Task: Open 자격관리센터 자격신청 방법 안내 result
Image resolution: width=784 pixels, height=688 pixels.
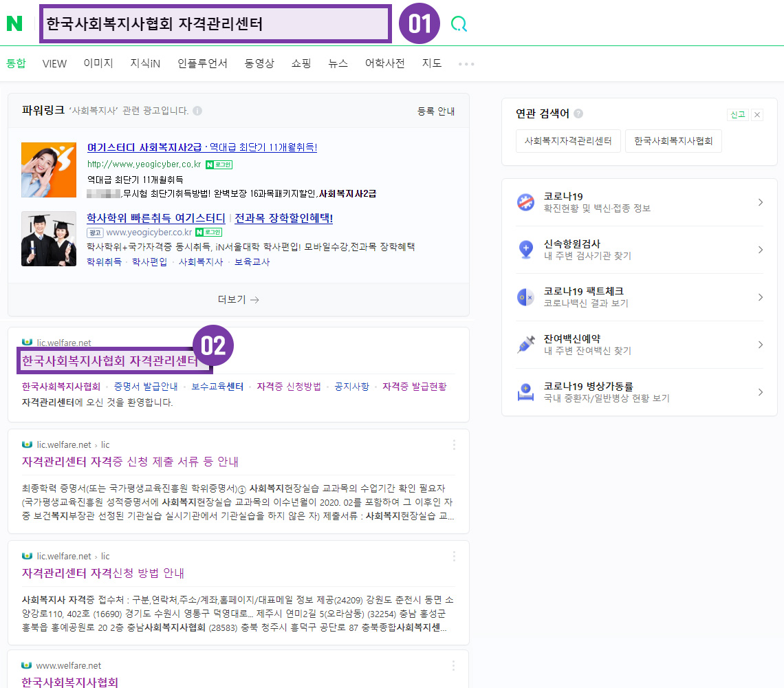Action: coord(103,573)
